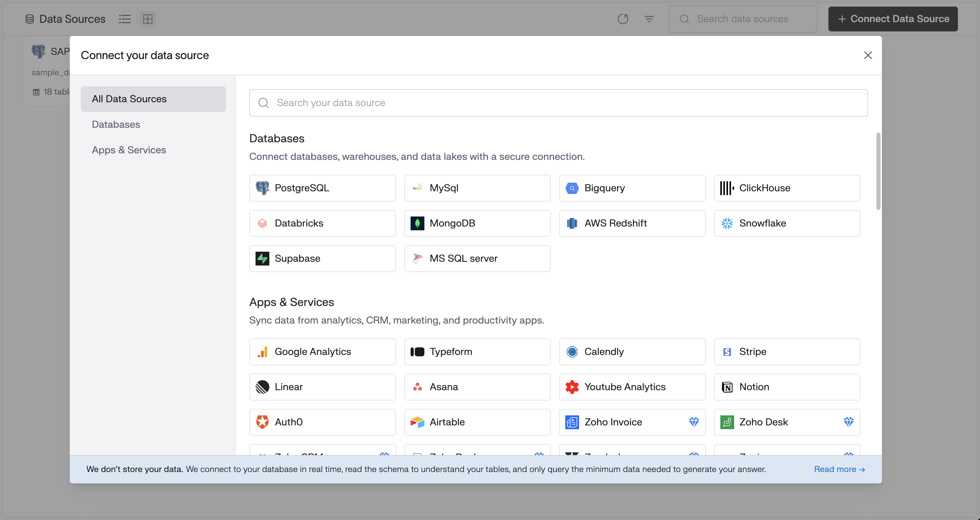Viewport: 980px width, 520px height.
Task: Choose Calendly as data source
Action: (632, 352)
